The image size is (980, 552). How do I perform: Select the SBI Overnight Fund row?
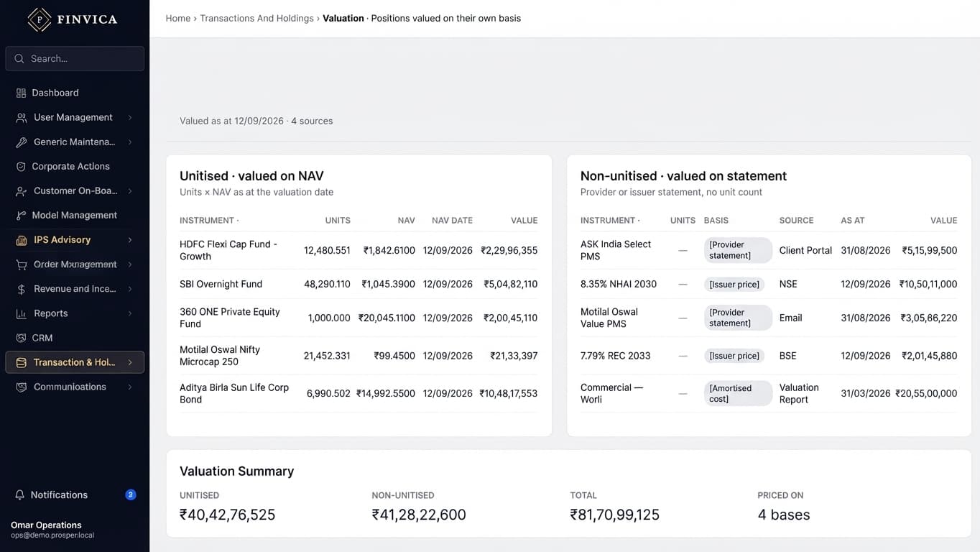click(359, 284)
